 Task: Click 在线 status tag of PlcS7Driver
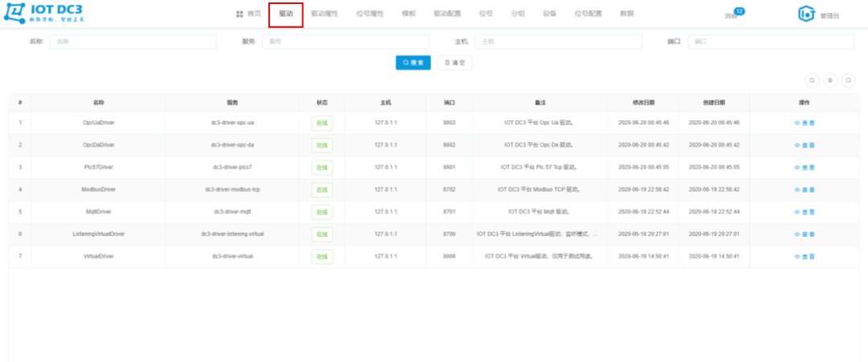click(322, 167)
